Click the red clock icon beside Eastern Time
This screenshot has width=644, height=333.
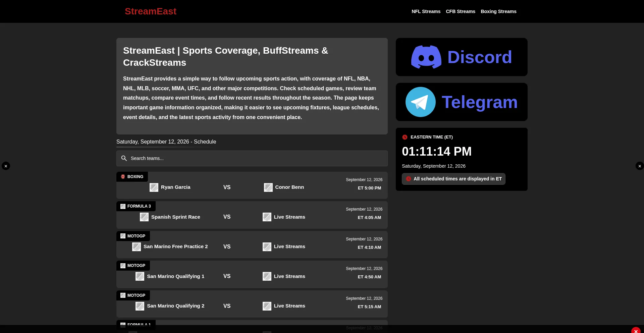pos(405,137)
